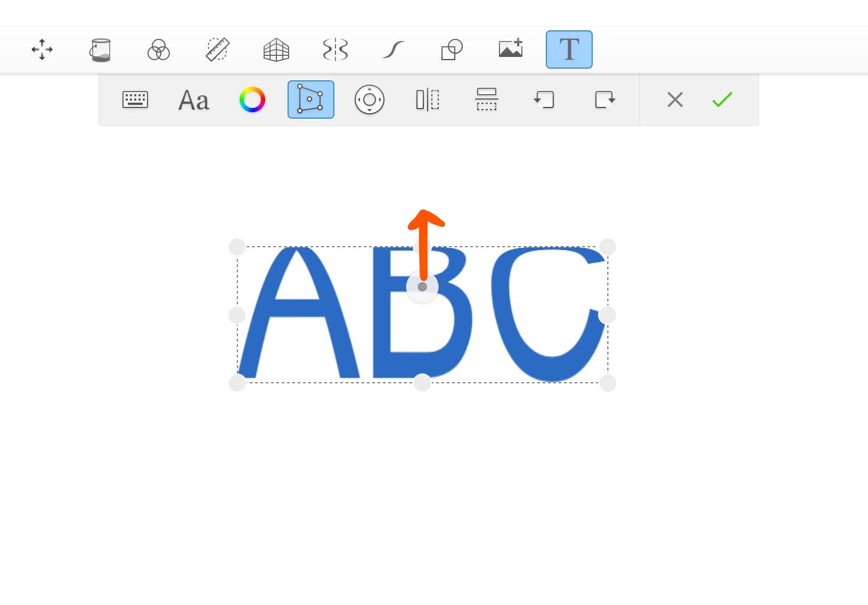This screenshot has width=868, height=605.
Task: Click the highlighted Text tool
Action: point(569,49)
